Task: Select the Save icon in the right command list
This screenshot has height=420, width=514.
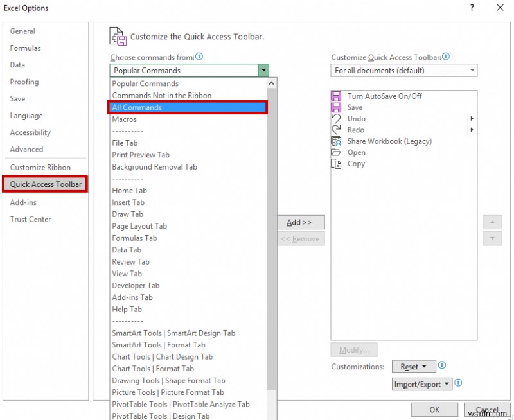Action: pyautogui.click(x=337, y=107)
